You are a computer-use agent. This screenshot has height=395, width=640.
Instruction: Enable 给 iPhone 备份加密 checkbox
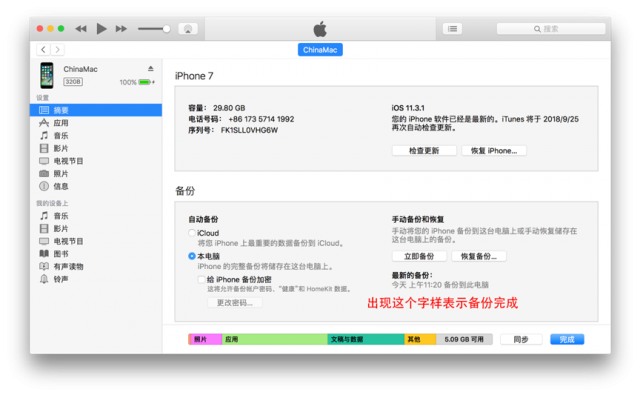click(201, 280)
